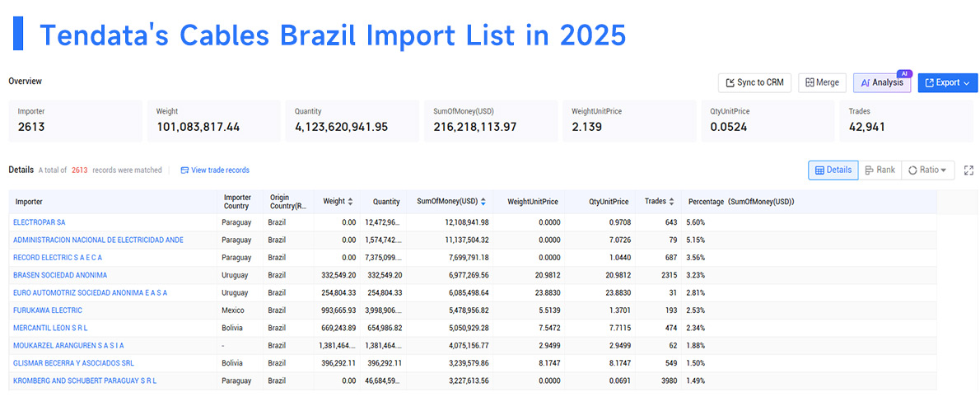Open the Export dropdown
This screenshot has height=420, width=980.
point(948,82)
